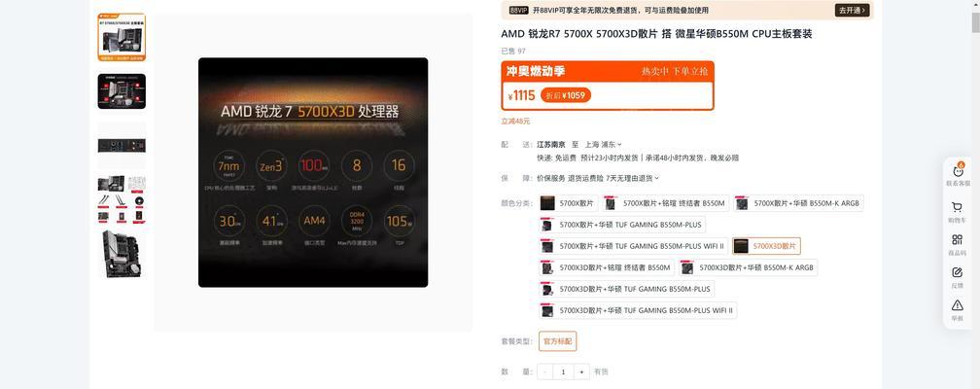Choose 5700X3D散片+华硕 TUF GAMING B550M-PLUS option
This screenshot has width=980, height=389.
click(626, 289)
